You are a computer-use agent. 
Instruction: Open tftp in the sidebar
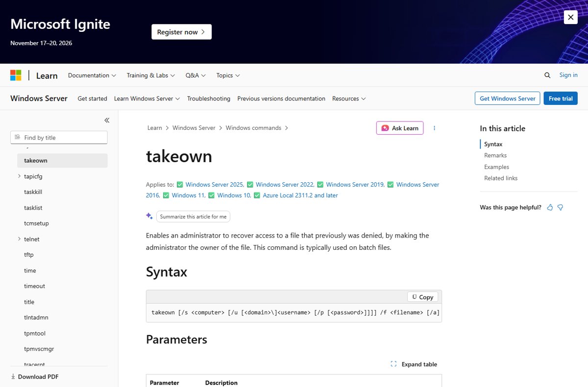[28, 255]
